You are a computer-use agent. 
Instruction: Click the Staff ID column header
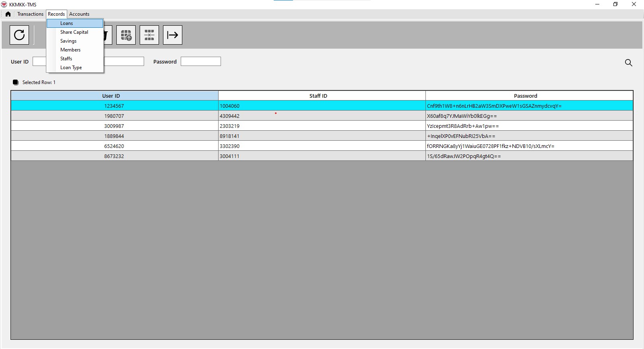point(322,96)
